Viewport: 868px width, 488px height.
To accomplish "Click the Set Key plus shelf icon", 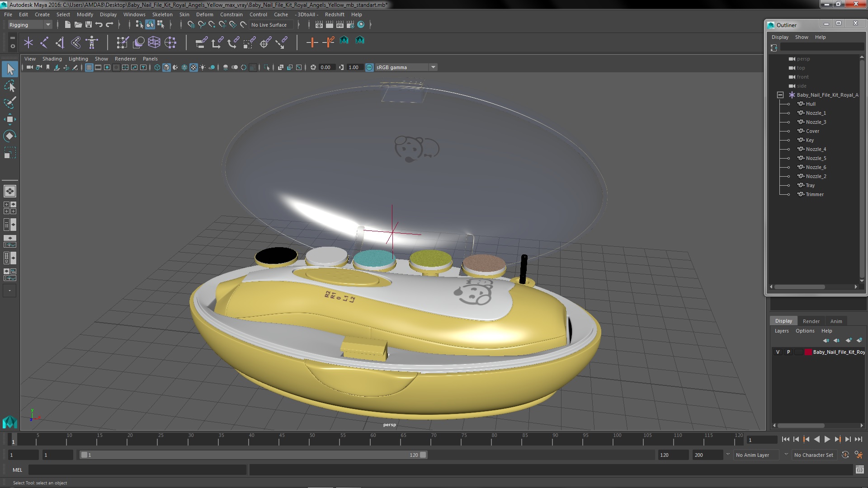I will [x=311, y=43].
